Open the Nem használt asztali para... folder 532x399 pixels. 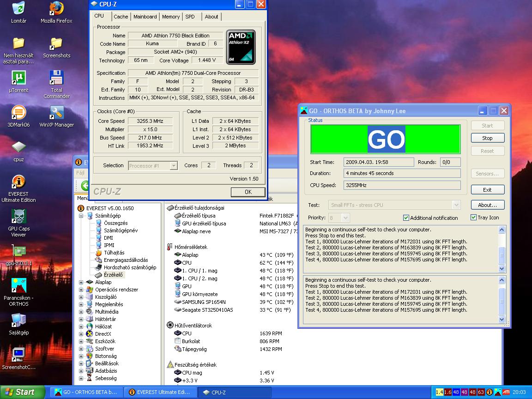[18, 50]
